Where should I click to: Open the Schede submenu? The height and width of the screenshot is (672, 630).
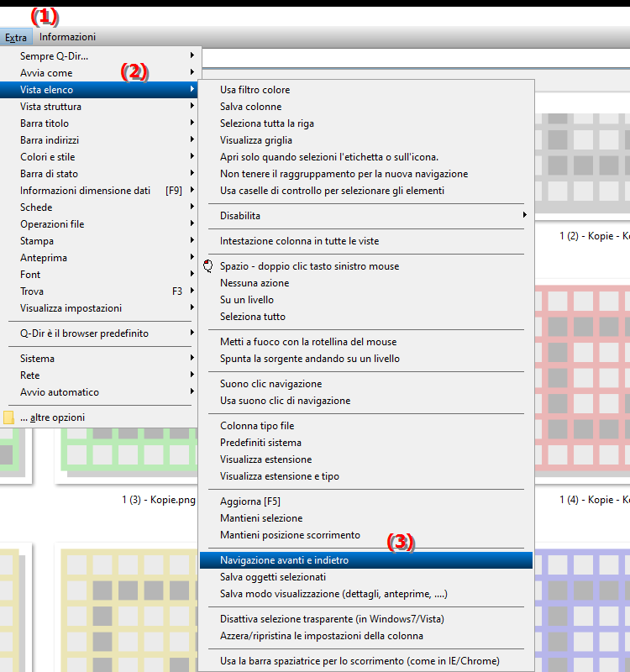[x=98, y=207]
